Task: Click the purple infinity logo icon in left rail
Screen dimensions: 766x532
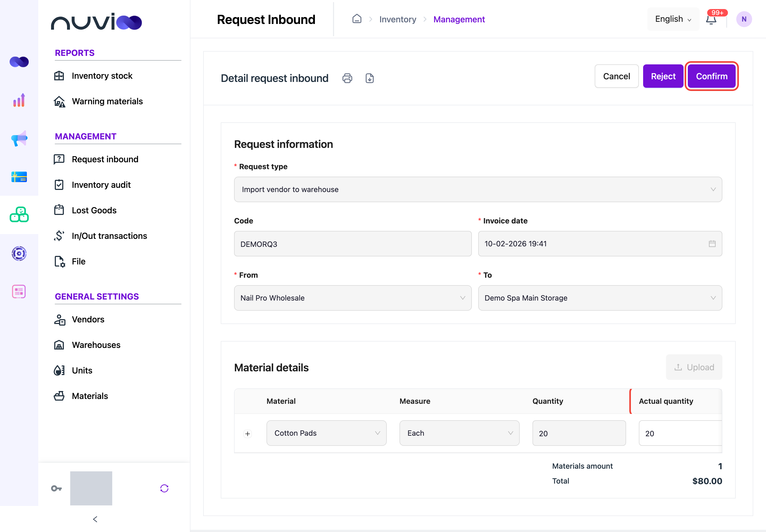Action: [19, 62]
